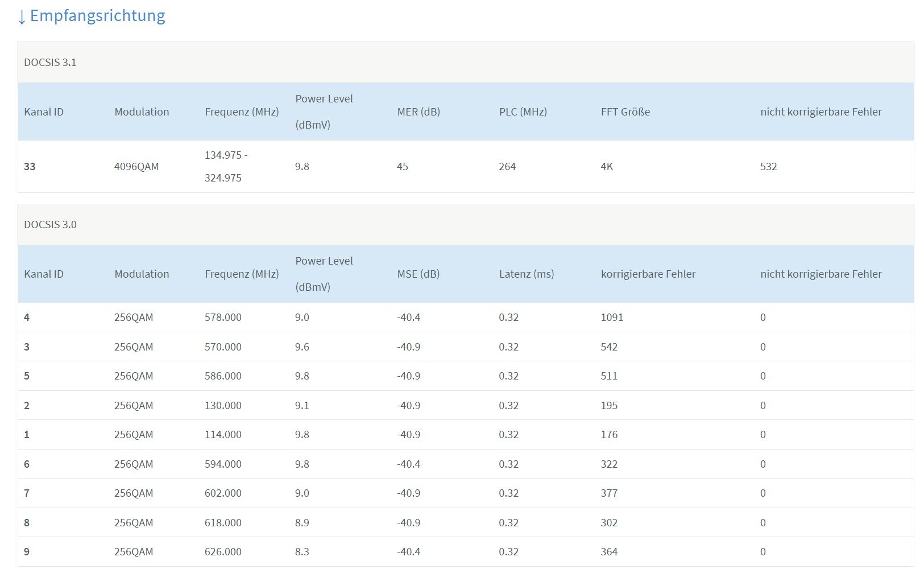This screenshot has height=569, width=924.
Task: Click 'nicht korrigierbare Fehler' header in DOCSIS 3.1 table
Action: pos(821,112)
